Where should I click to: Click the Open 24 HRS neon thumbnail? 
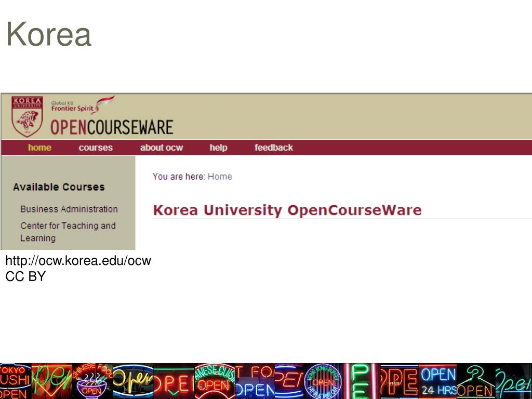(438, 381)
